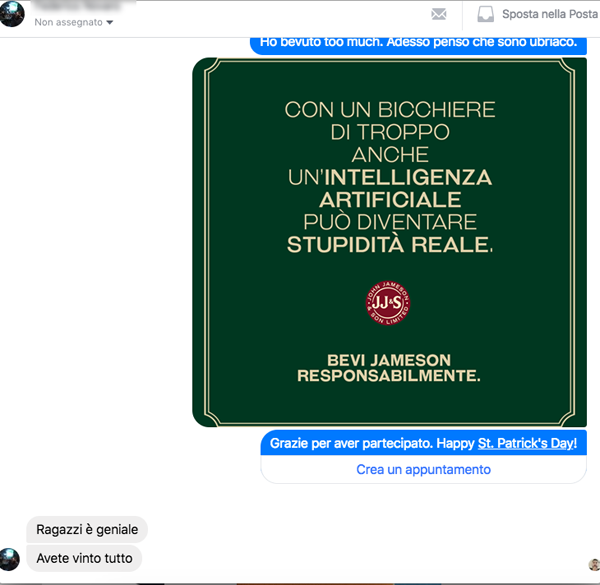Screen dimensions: 600x585
Task: Open the Jameson image card
Action: tap(390, 242)
